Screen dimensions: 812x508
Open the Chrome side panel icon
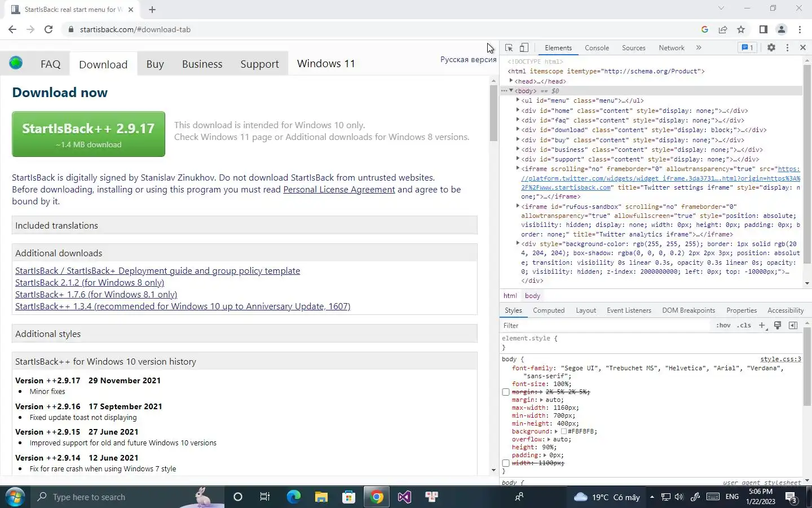click(x=763, y=29)
